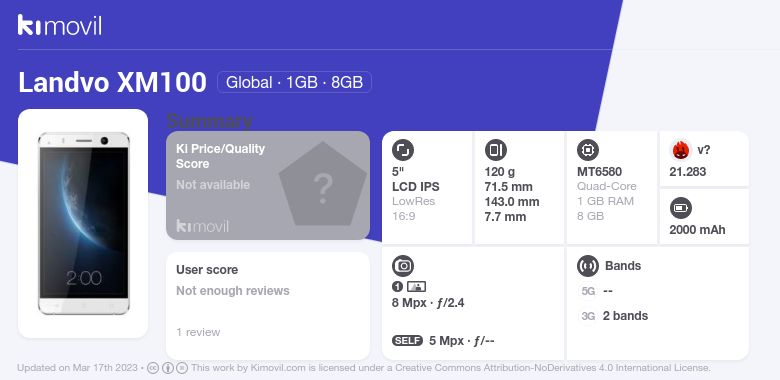Image resolution: width=780 pixels, height=380 pixels.
Task: Click the screen size icon
Action: pyautogui.click(x=403, y=150)
